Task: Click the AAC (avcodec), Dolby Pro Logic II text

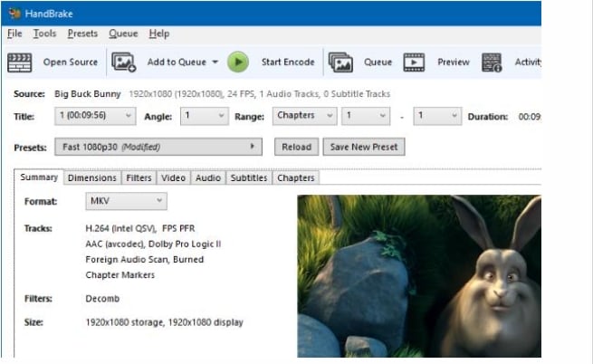Action: (x=153, y=244)
